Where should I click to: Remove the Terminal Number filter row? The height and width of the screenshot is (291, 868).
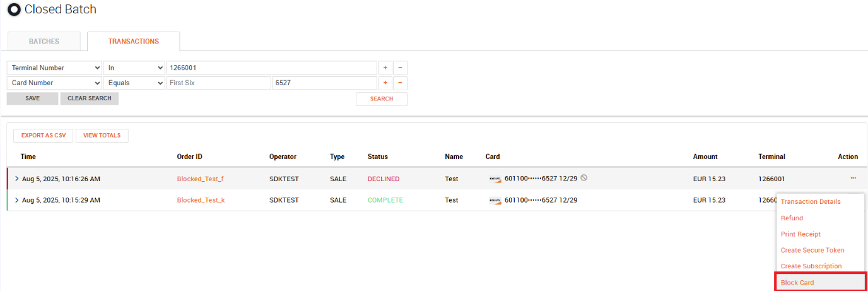(400, 68)
